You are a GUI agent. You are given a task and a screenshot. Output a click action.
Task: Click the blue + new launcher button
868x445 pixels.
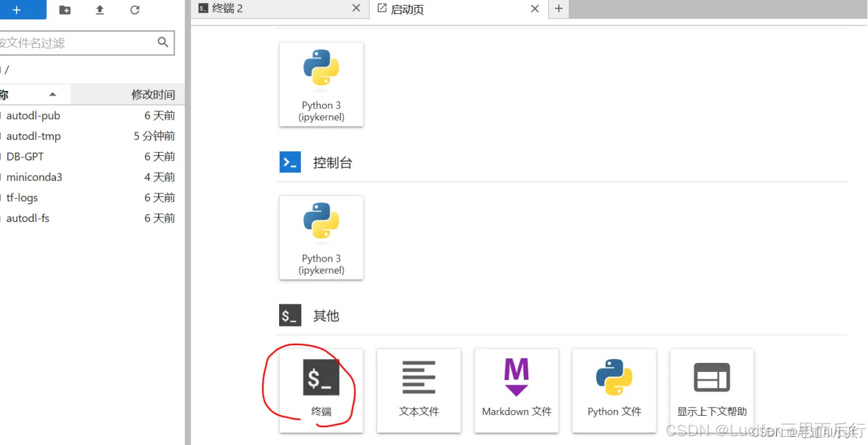(x=17, y=10)
